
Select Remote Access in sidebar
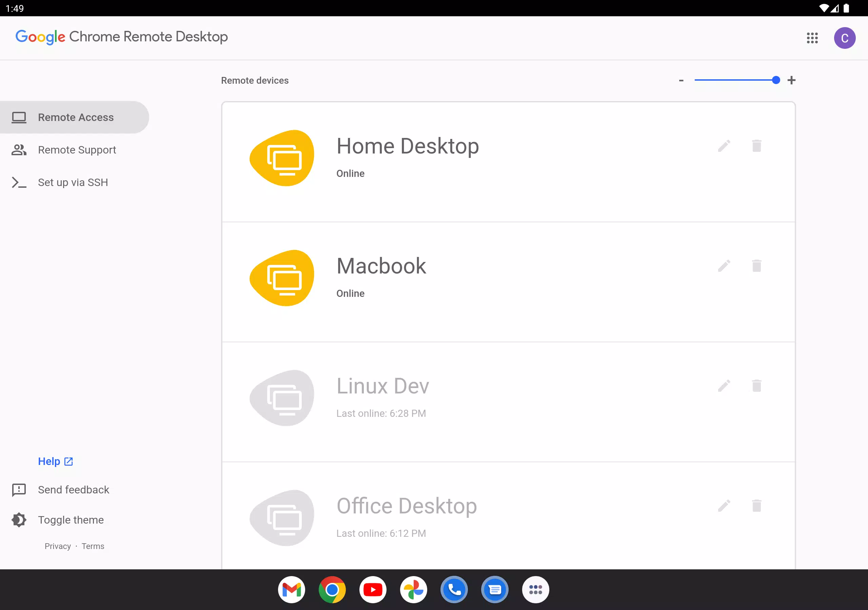tap(75, 117)
